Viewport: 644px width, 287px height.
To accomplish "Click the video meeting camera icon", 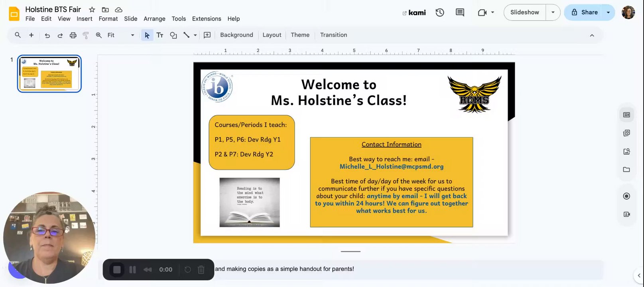I will 482,12.
